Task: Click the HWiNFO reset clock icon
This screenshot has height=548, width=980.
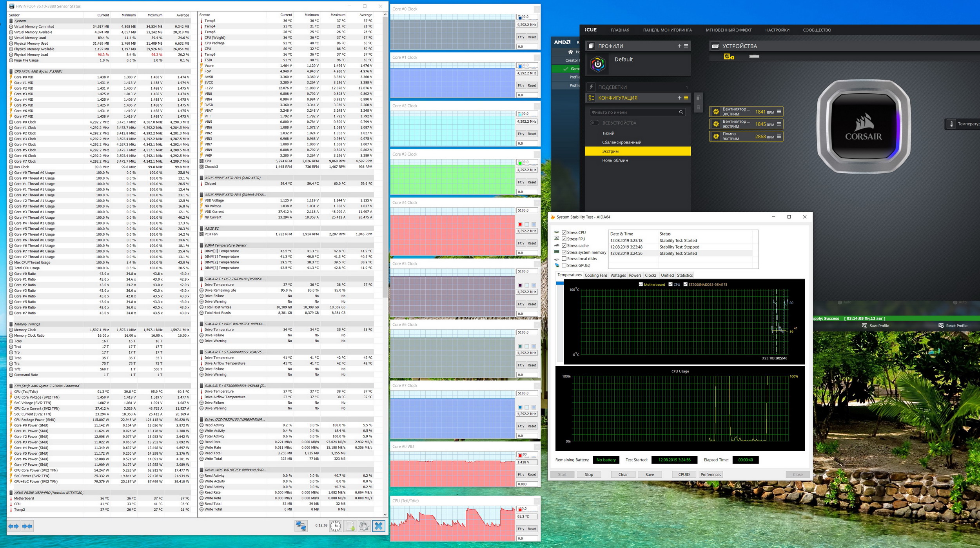Action: click(336, 526)
